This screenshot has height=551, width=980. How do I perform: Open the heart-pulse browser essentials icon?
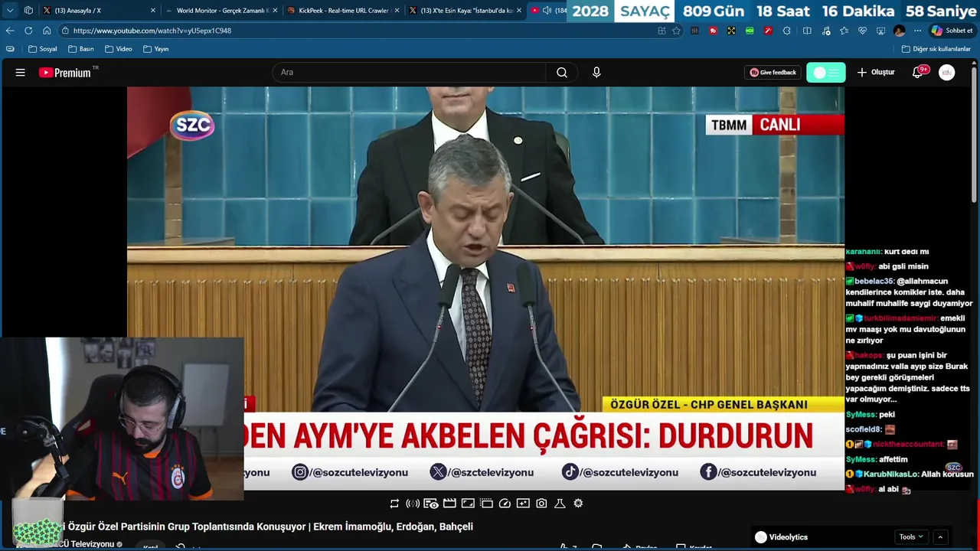(862, 31)
